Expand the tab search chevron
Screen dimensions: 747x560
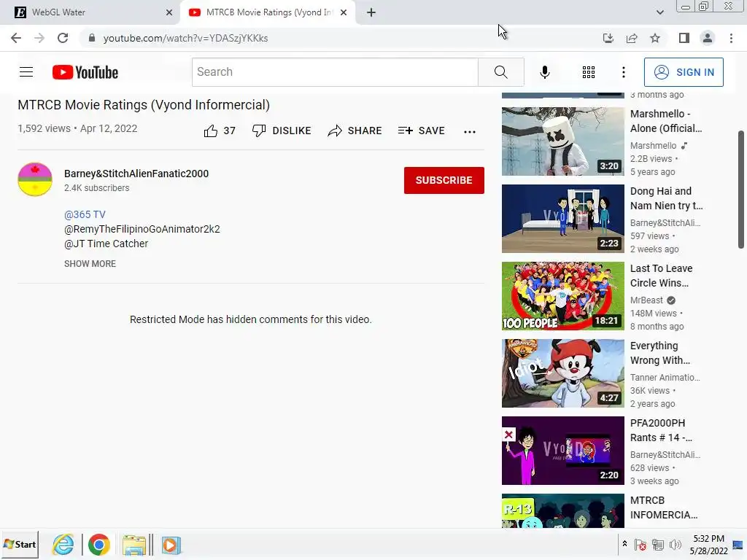click(659, 12)
